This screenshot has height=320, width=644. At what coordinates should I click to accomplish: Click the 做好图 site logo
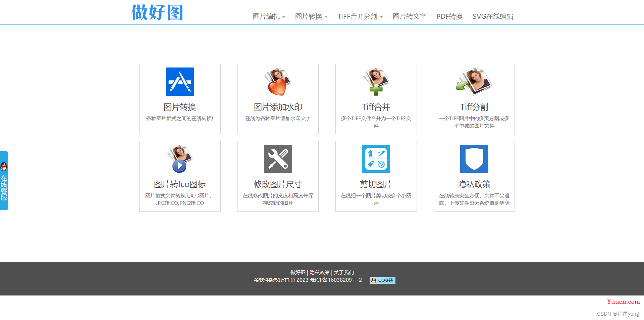pyautogui.click(x=157, y=13)
